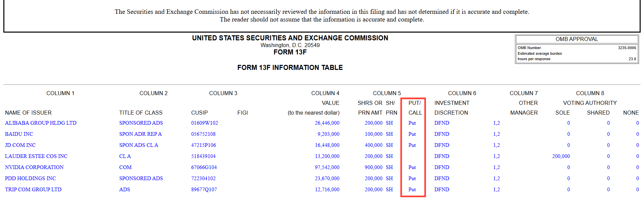Click the BAIDU INC issuer name
The width and height of the screenshot is (644, 202).
19,134
